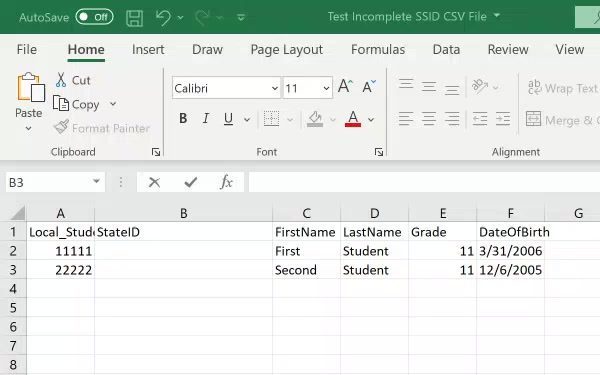The image size is (600, 375).
Task: Click the Align Left icon
Action: (x=406, y=119)
